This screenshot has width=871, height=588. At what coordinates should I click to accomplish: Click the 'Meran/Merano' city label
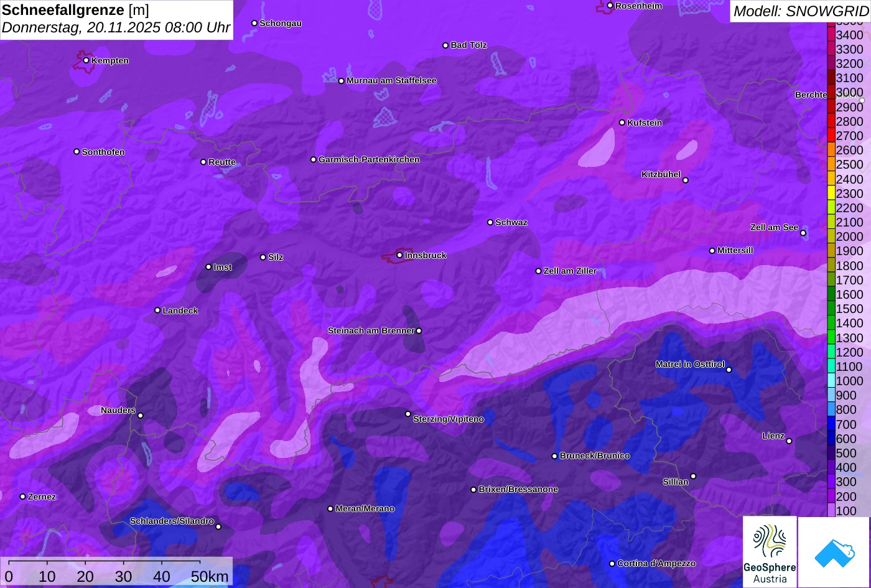(365, 509)
